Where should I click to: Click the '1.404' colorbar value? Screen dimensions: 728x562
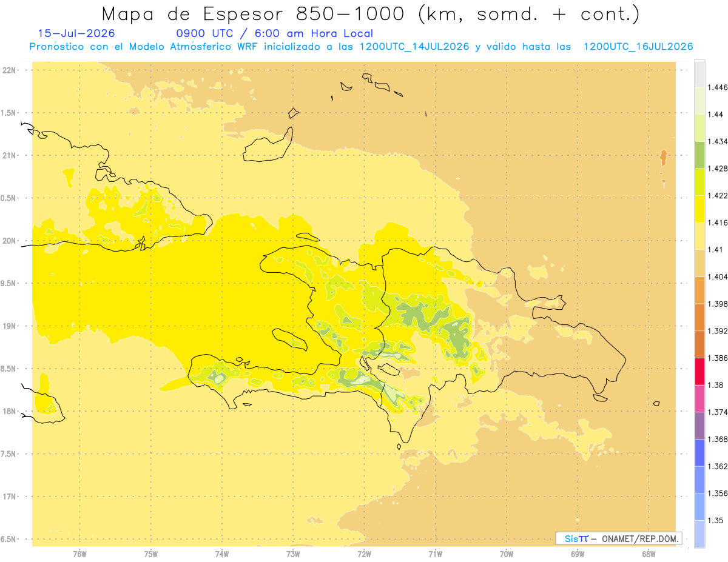718,277
